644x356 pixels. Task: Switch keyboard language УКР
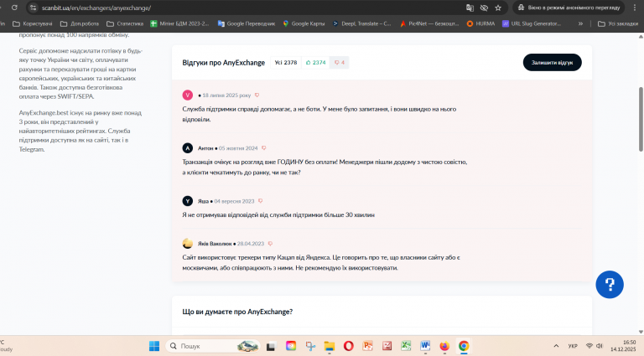pos(573,346)
